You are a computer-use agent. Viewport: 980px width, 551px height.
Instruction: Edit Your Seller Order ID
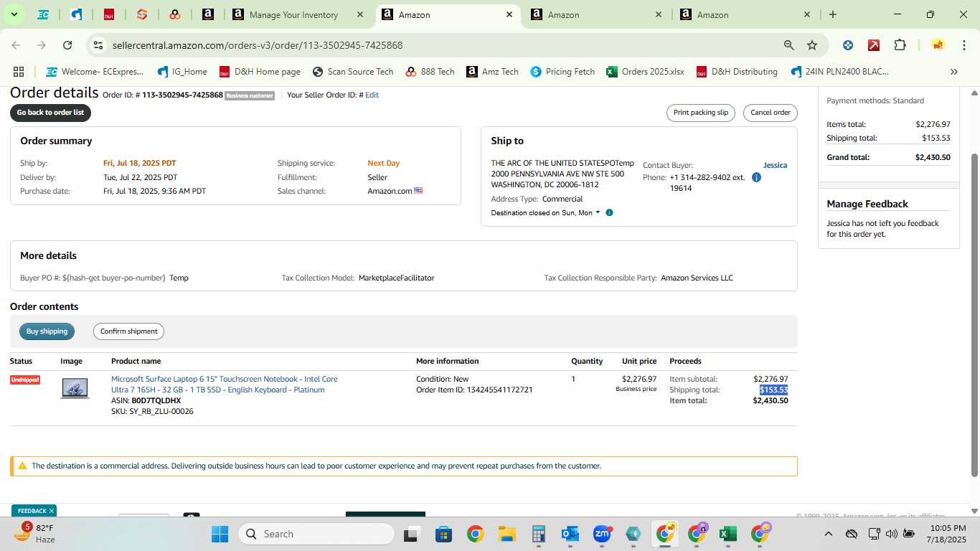372,95
